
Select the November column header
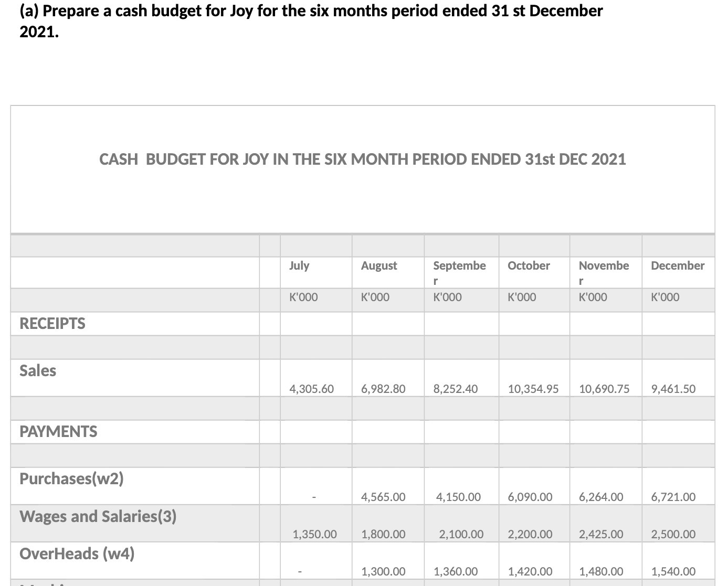coord(604,266)
